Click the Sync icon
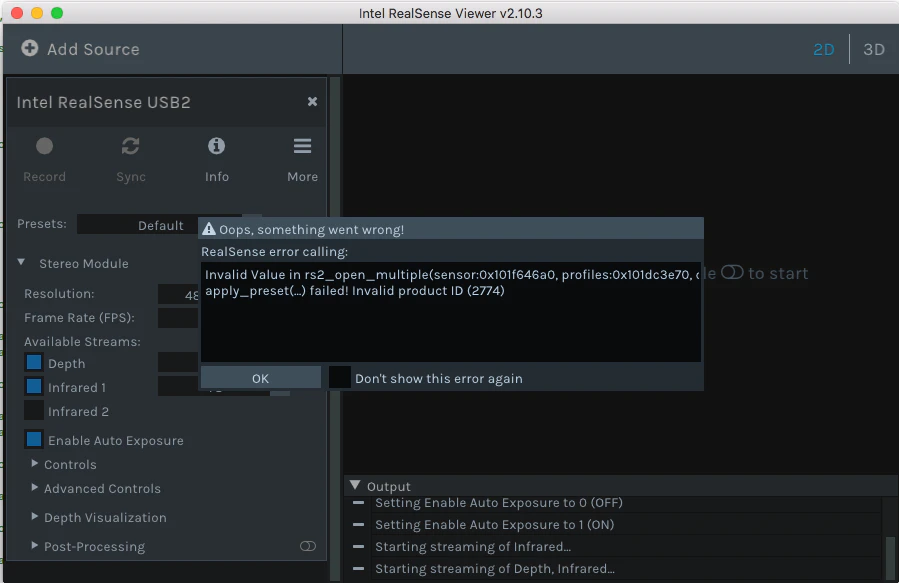The image size is (899, 583). [x=131, y=146]
